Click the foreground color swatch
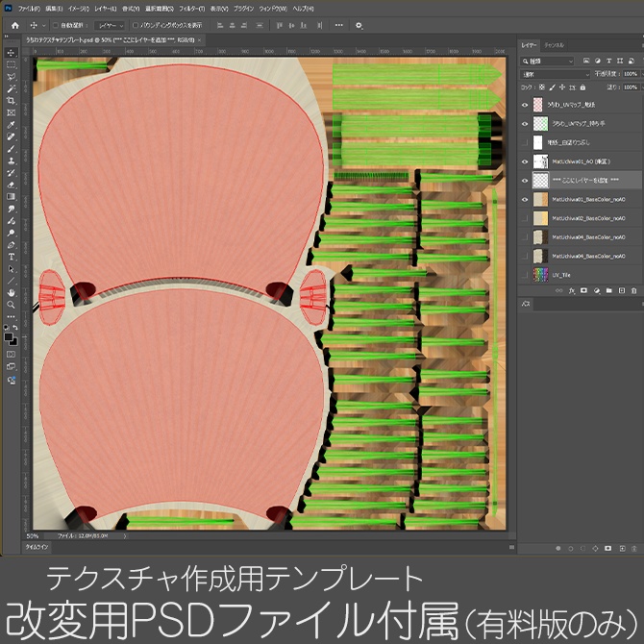The width and height of the screenshot is (644, 644). [9, 337]
